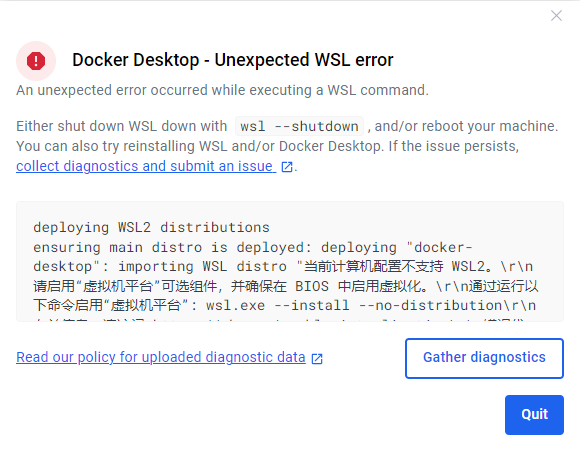This screenshot has width=580, height=450.
Task: Open external-link icon beside submit an issue
Action: (287, 167)
